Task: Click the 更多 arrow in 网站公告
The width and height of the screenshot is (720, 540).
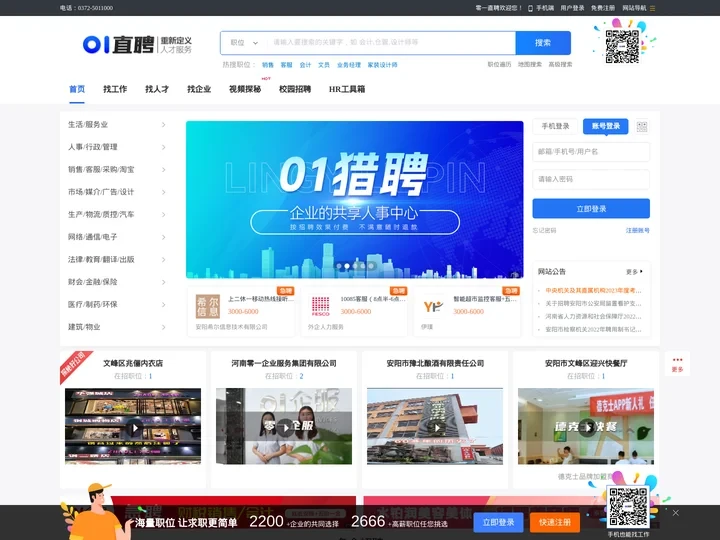Action: (x=634, y=272)
